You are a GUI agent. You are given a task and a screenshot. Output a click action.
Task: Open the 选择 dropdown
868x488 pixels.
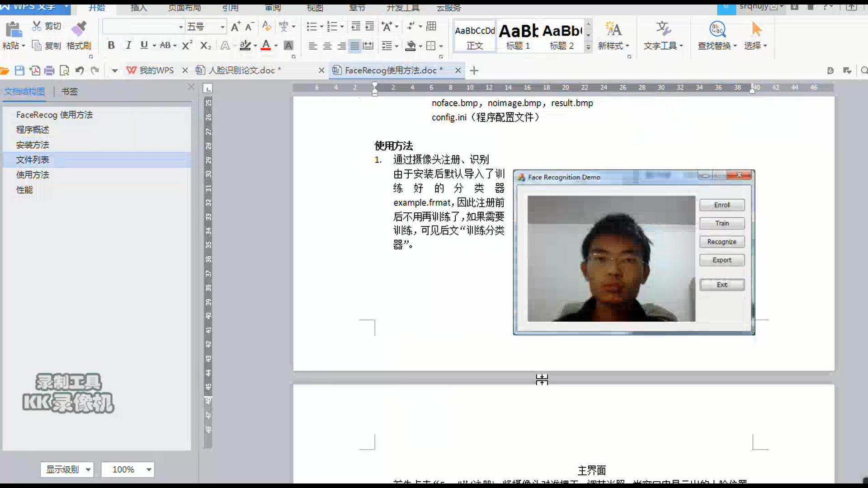point(755,46)
